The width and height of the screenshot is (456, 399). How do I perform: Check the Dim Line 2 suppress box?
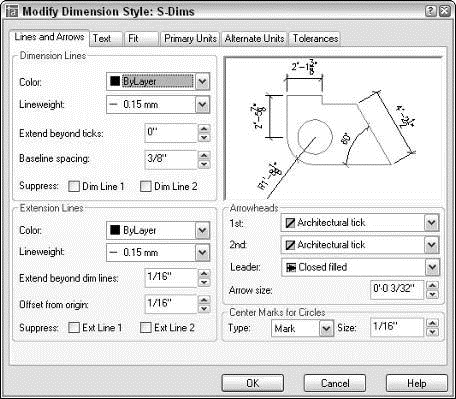(x=146, y=186)
